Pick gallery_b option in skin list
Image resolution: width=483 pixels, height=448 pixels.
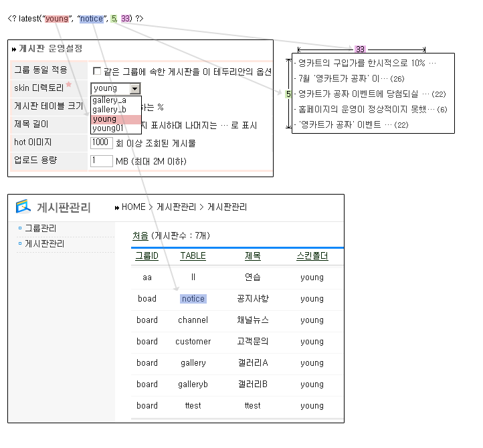pos(109,110)
